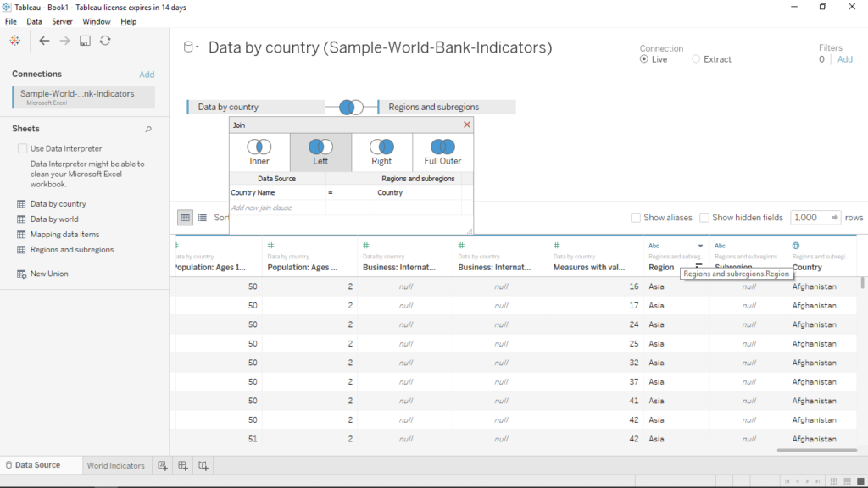
Task: Choose the Inner join type
Action: coord(259,152)
